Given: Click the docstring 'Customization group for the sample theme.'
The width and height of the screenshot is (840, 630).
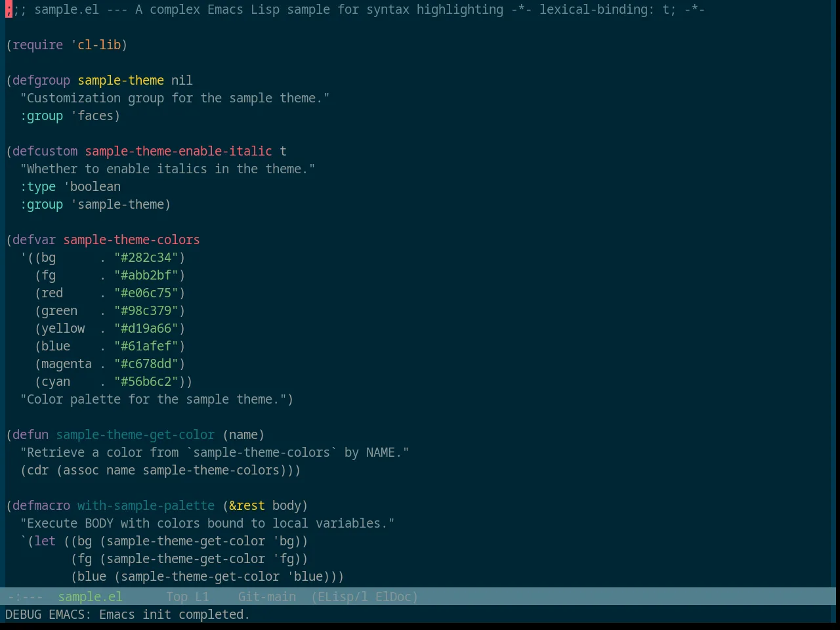Looking at the screenshot, I should click(x=175, y=98).
